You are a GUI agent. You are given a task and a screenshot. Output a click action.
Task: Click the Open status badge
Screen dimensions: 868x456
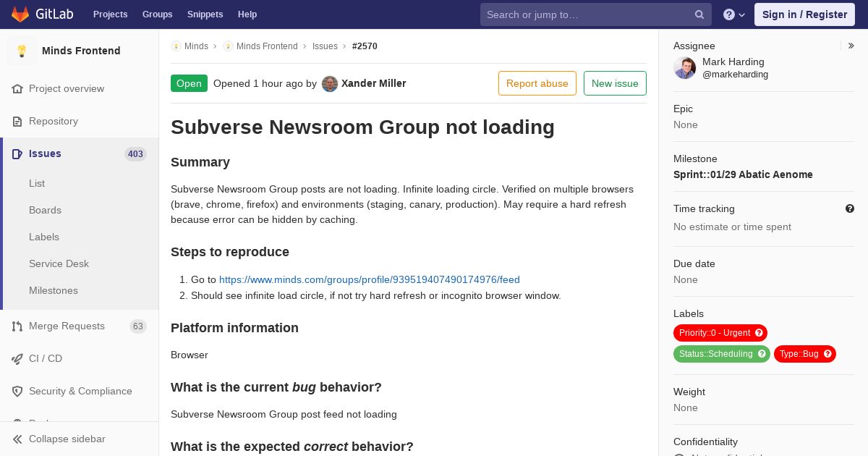(189, 83)
